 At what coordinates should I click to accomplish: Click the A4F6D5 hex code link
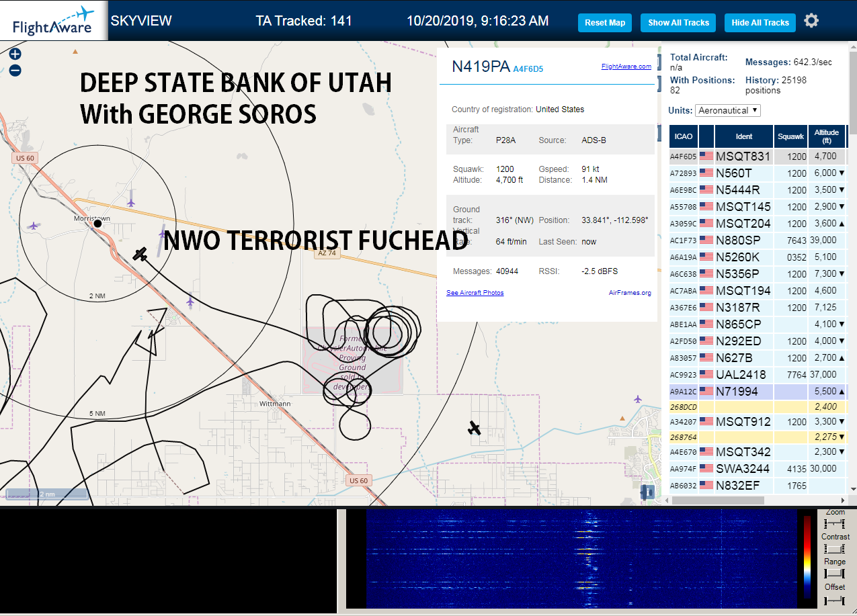[528, 69]
